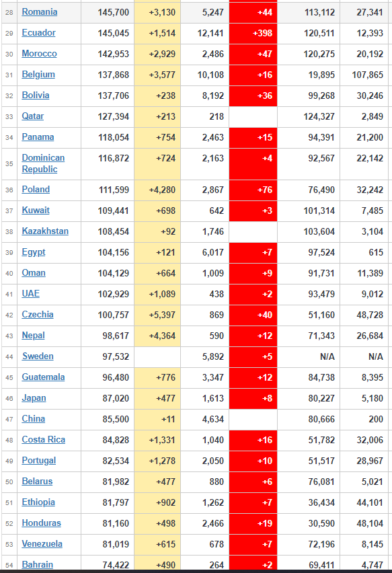Click the Costa Rica link
The width and height of the screenshot is (392, 573).
(43, 440)
